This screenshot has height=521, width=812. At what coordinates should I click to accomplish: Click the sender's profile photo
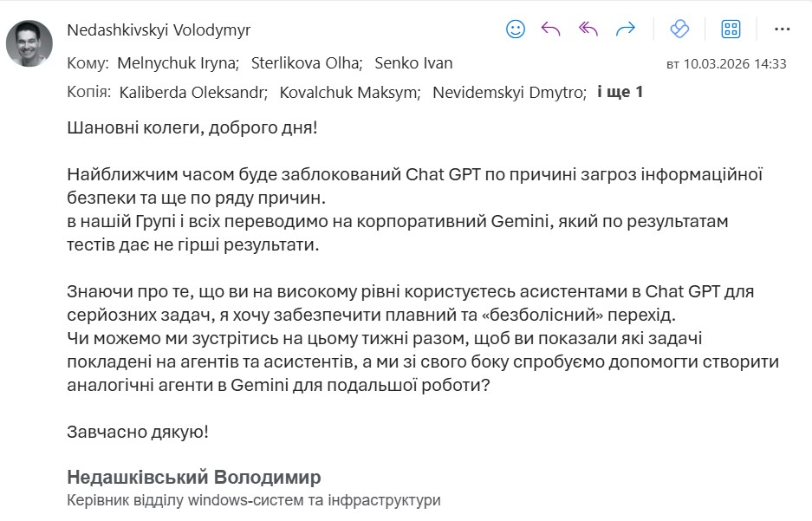tap(29, 43)
